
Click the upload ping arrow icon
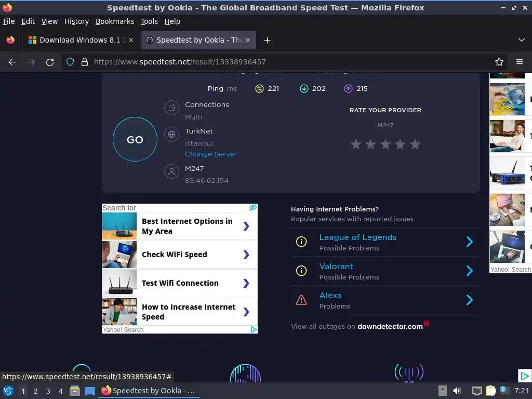click(x=349, y=88)
